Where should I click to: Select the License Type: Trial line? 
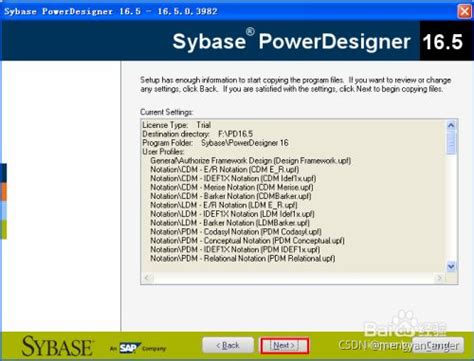click(177, 125)
